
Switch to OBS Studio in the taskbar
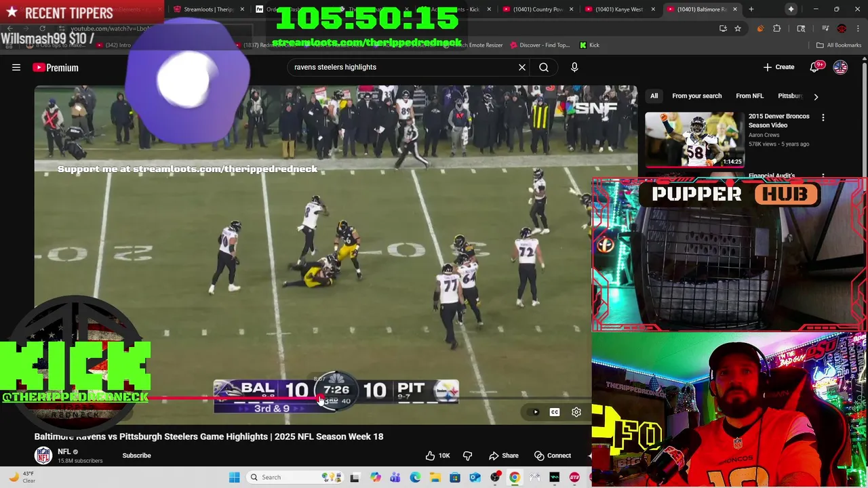pyautogui.click(x=495, y=478)
